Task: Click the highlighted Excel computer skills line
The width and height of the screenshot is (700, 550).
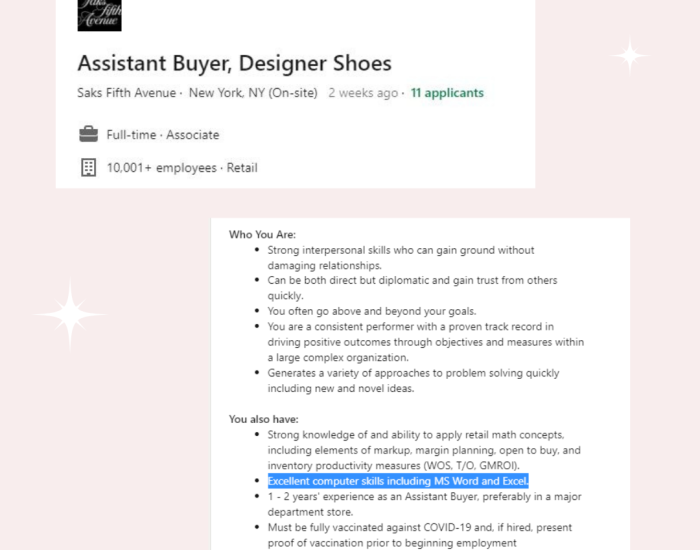Action: pyautogui.click(x=398, y=481)
